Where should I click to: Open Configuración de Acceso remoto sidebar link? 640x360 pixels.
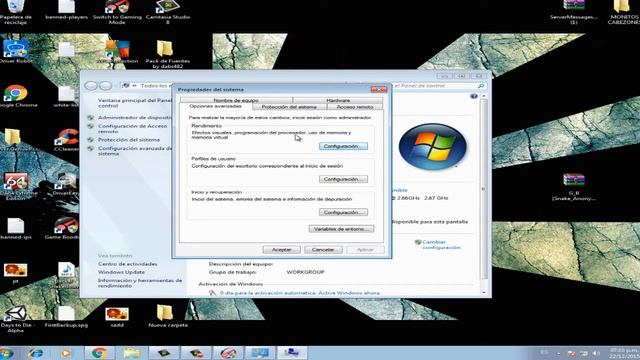click(132, 129)
